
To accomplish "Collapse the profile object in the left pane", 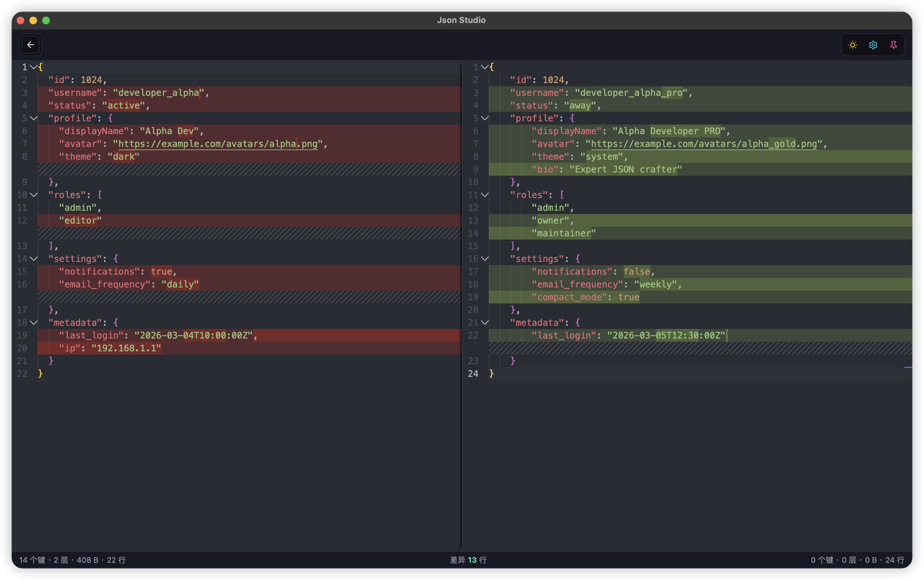I will point(34,118).
